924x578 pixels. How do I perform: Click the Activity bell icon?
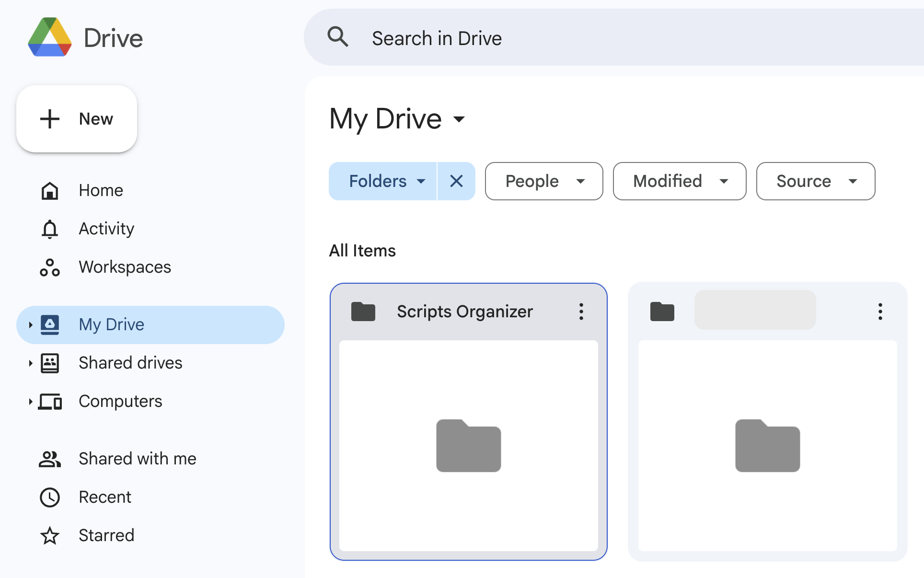50,229
